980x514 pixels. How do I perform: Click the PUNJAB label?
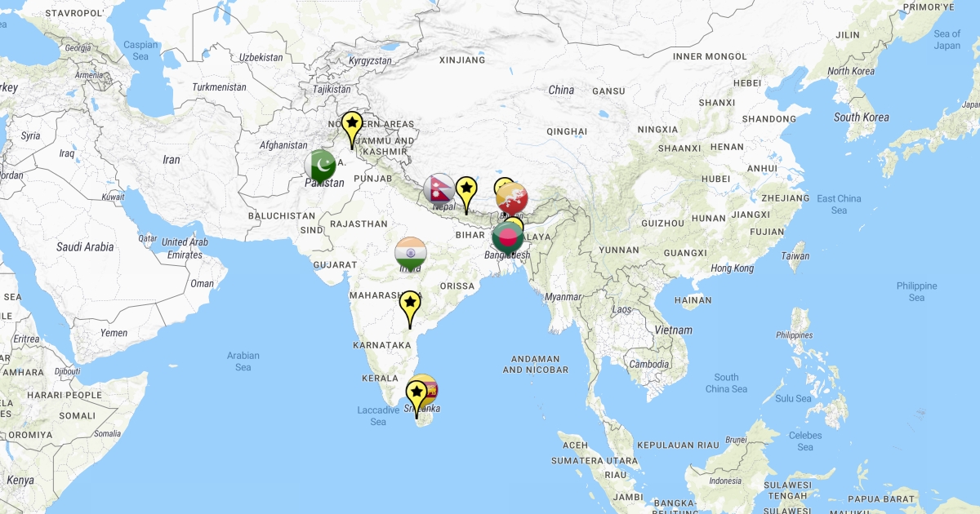[373, 177]
